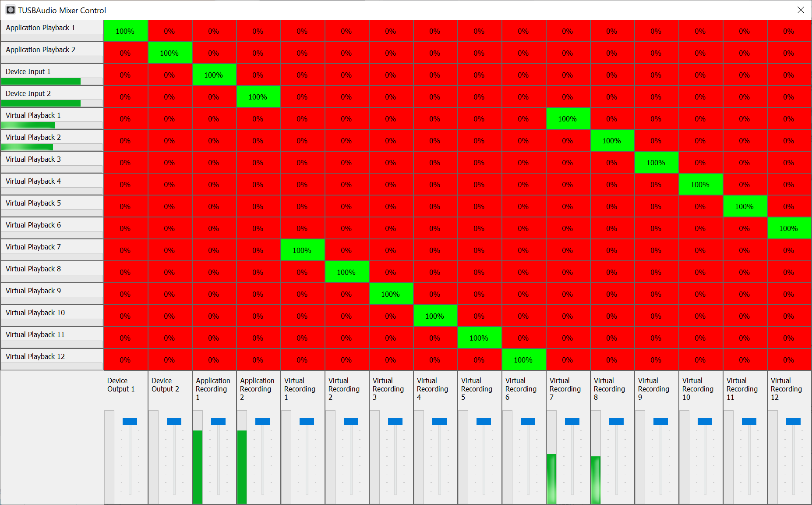Click the Virtual Recording 3 fader handle

coord(395,422)
